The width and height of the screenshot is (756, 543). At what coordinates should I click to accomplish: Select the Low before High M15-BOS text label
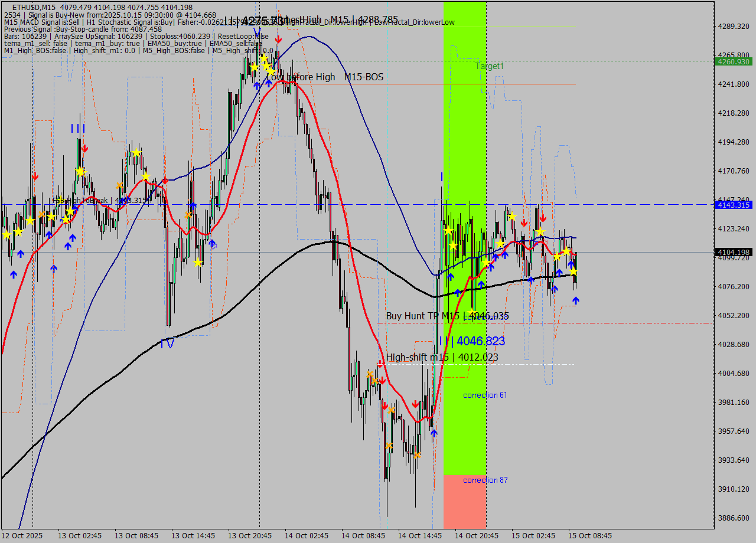[x=324, y=77]
